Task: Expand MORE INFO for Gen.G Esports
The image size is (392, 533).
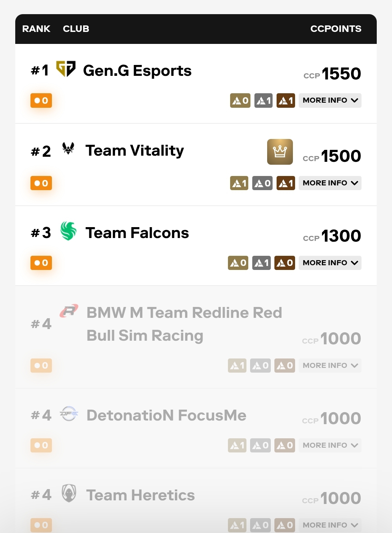Action: point(330,101)
